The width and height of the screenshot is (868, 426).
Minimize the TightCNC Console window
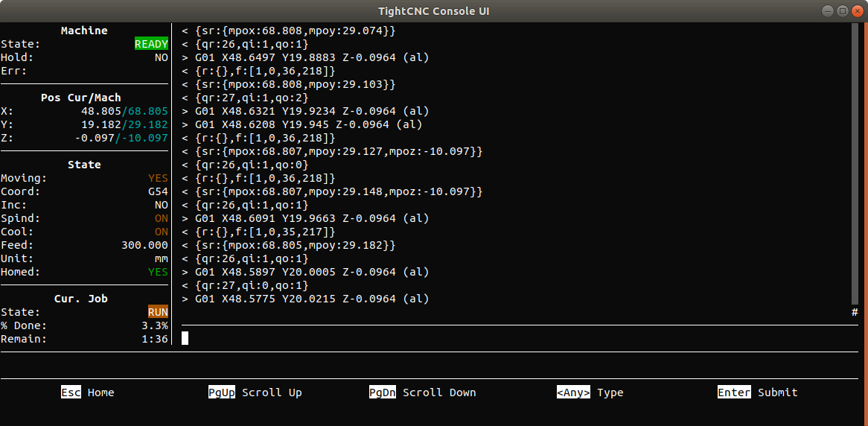[827, 11]
